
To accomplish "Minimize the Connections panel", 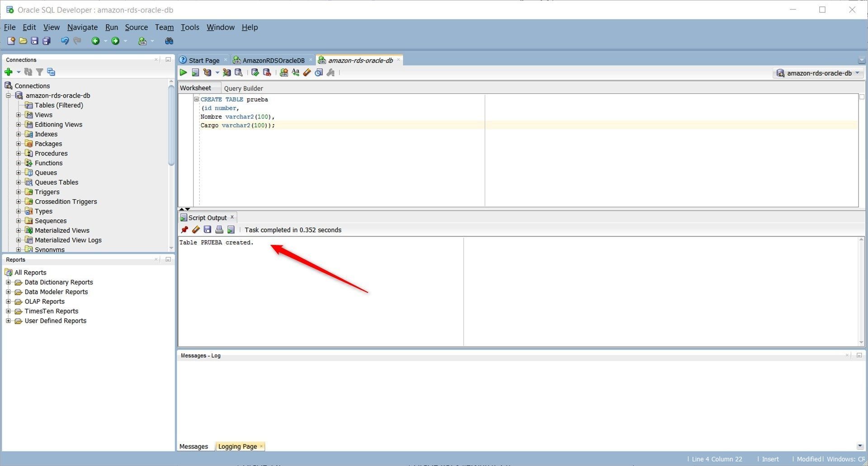I will 168,60.
